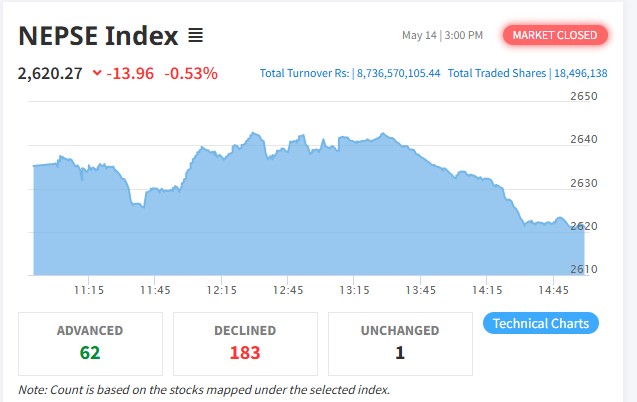The width and height of the screenshot is (637, 402).
Task: Click the Total Traded Shares figure
Action: pos(581,73)
